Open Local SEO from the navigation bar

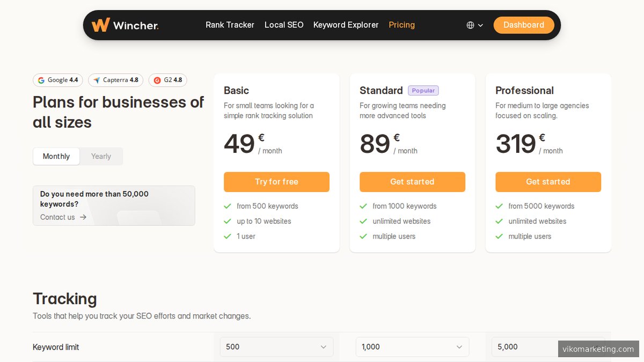284,25
